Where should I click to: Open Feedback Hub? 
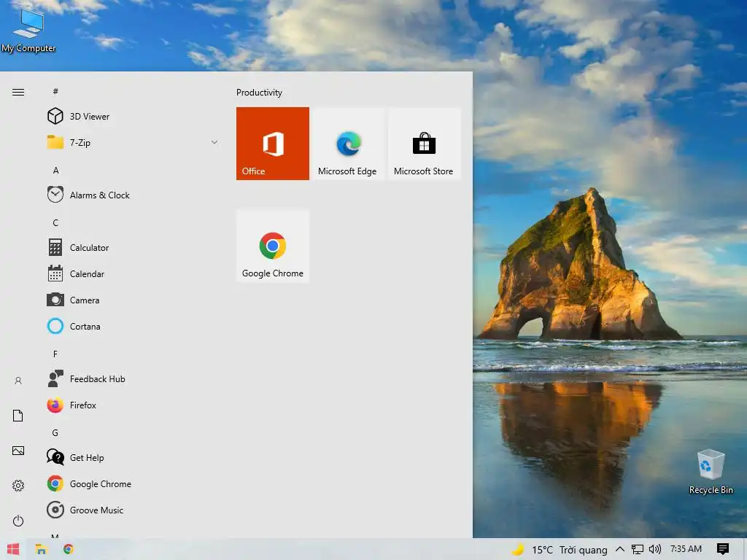click(x=133, y=378)
